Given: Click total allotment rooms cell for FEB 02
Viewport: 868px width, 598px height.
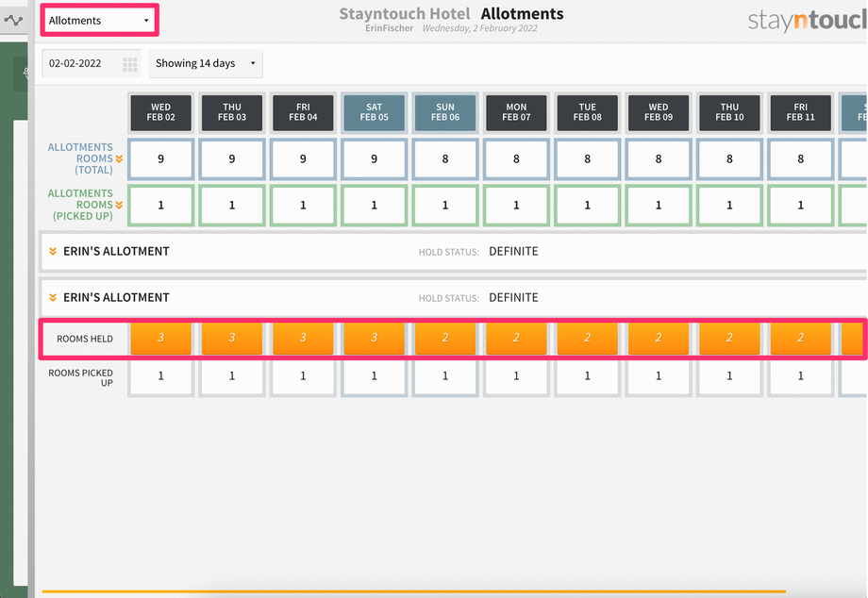Looking at the screenshot, I should click(x=161, y=159).
